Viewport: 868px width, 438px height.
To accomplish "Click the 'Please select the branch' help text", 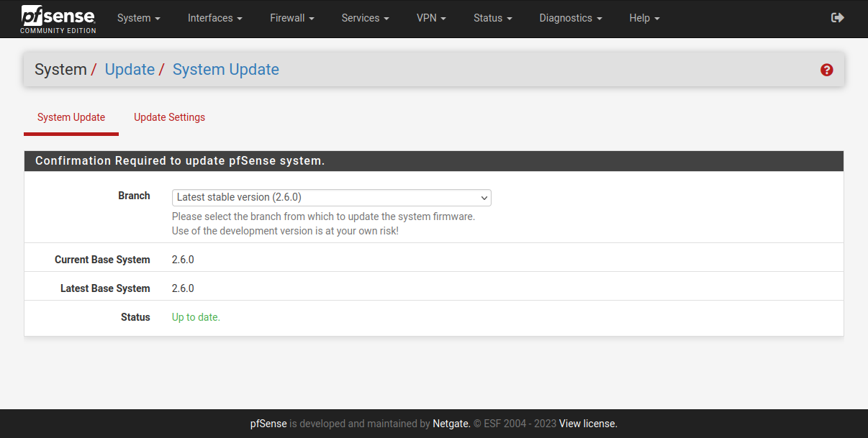I will [x=323, y=216].
